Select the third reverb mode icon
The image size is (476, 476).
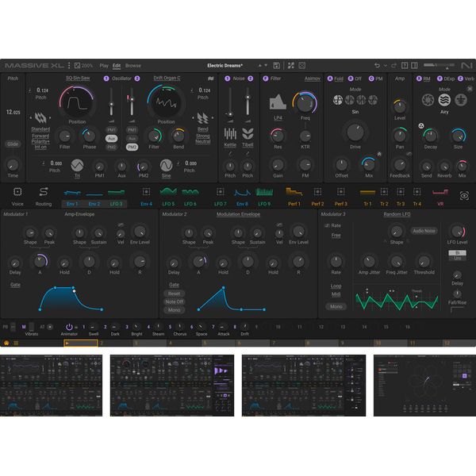tap(460, 100)
